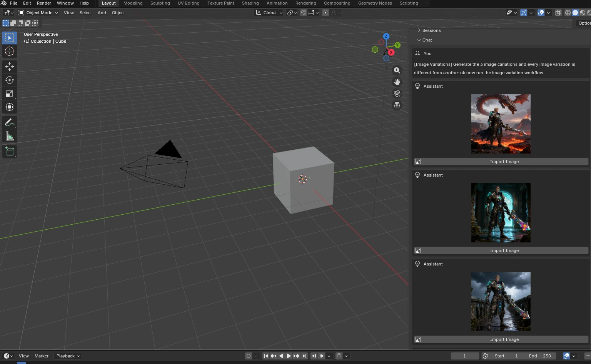591x364 pixels.
Task: Import the glowing portal warrior image
Action: [x=501, y=250]
